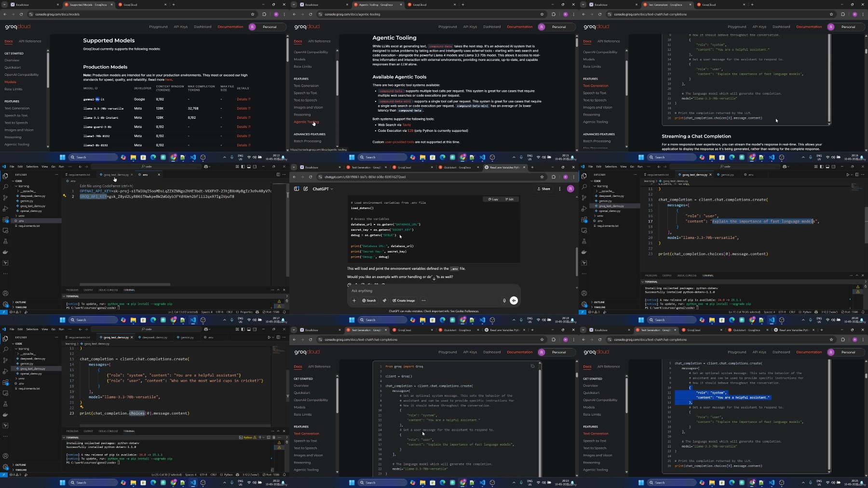Open Details link for gemma2-9b-it model
Image resolution: width=868 pixels, height=488 pixels.
point(244,99)
